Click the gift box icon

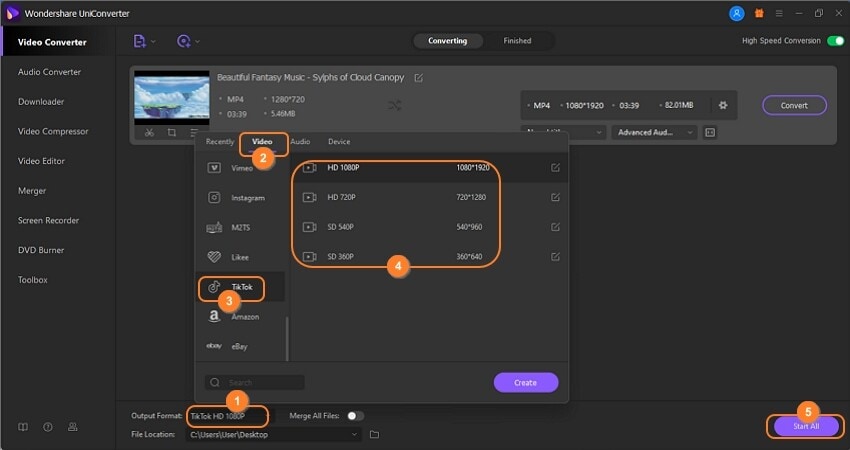pyautogui.click(x=759, y=14)
